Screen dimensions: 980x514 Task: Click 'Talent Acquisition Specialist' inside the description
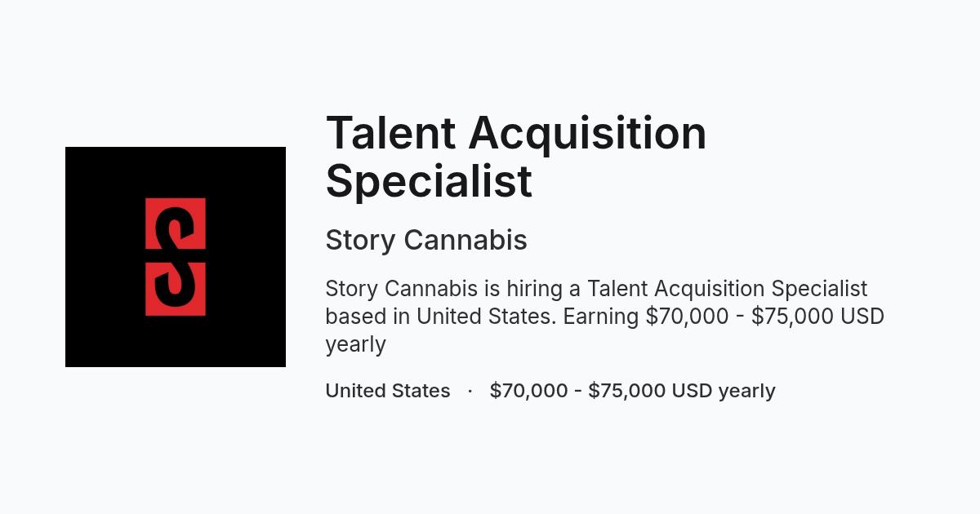click(x=728, y=289)
